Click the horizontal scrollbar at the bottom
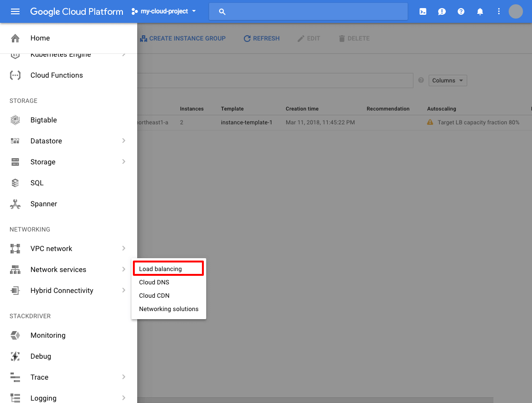 (315, 400)
